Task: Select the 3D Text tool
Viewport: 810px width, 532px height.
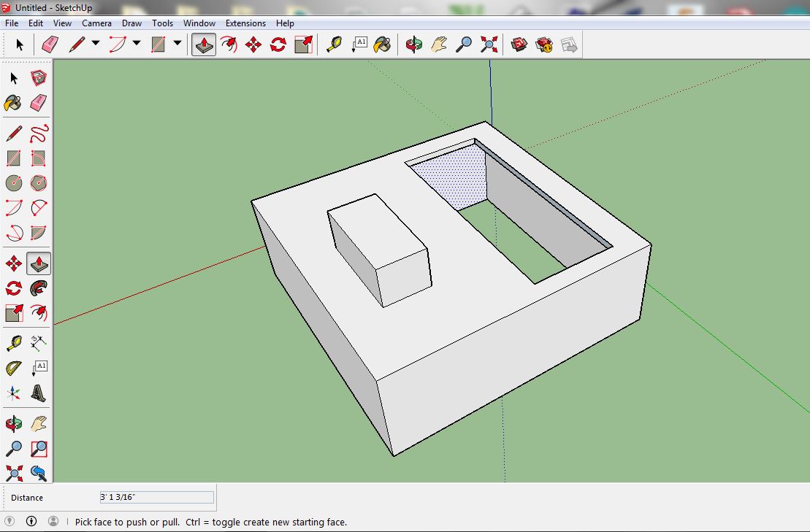Action: click(x=39, y=393)
